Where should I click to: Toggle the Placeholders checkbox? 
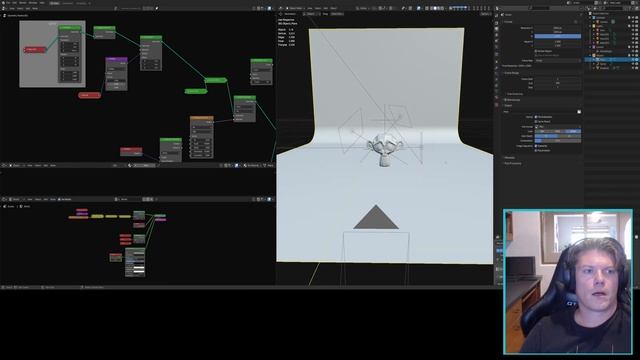(x=536, y=151)
